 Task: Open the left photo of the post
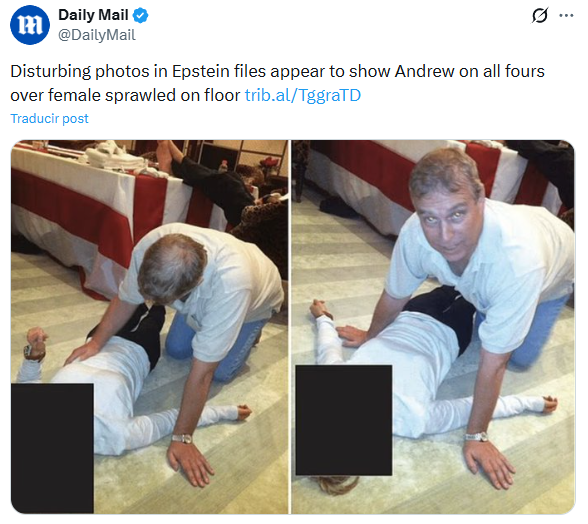[150, 327]
